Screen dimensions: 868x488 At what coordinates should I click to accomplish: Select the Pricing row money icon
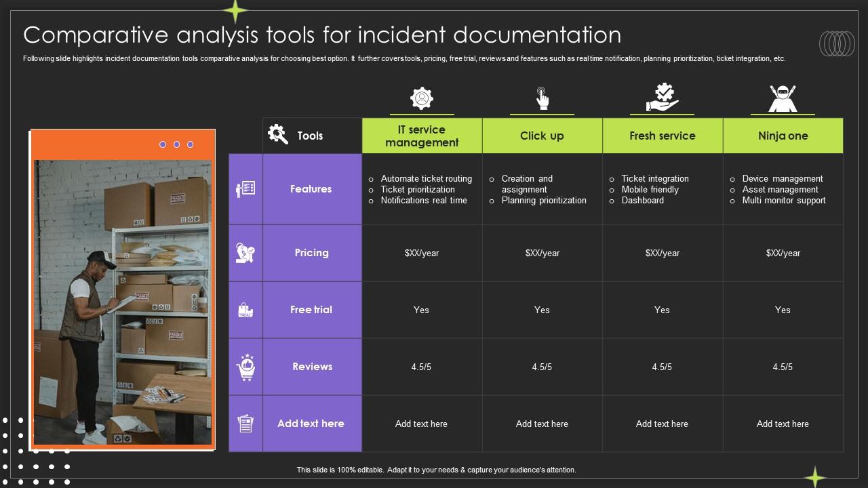(245, 253)
